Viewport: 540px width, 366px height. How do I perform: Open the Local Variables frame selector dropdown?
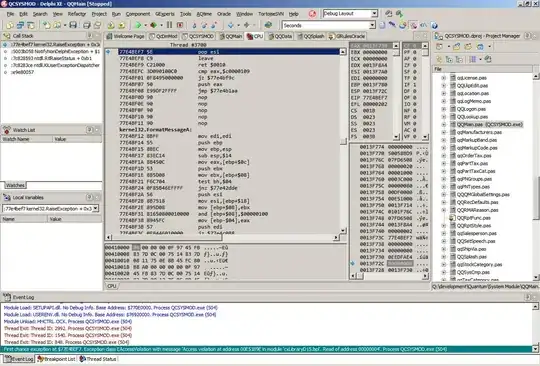95,209
